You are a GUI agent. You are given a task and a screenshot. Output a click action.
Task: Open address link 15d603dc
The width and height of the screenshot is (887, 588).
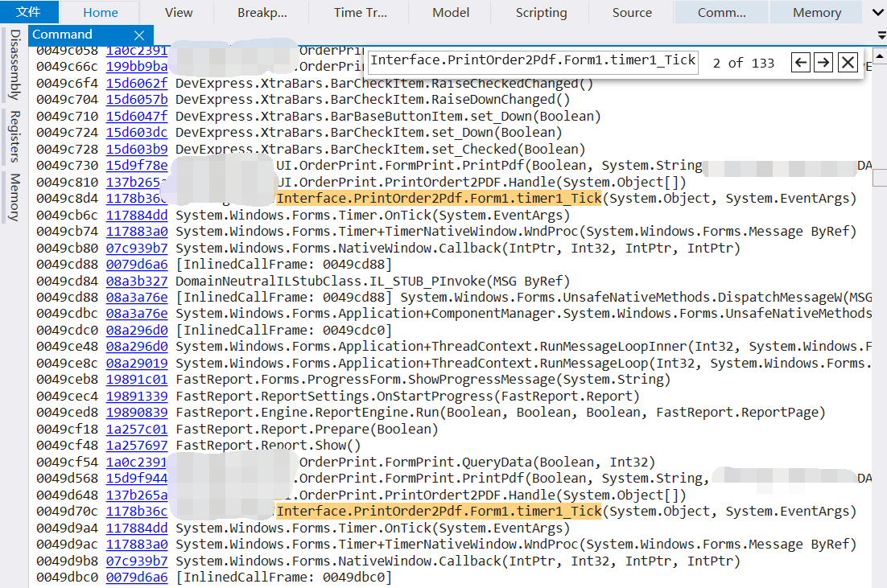pyautogui.click(x=137, y=133)
